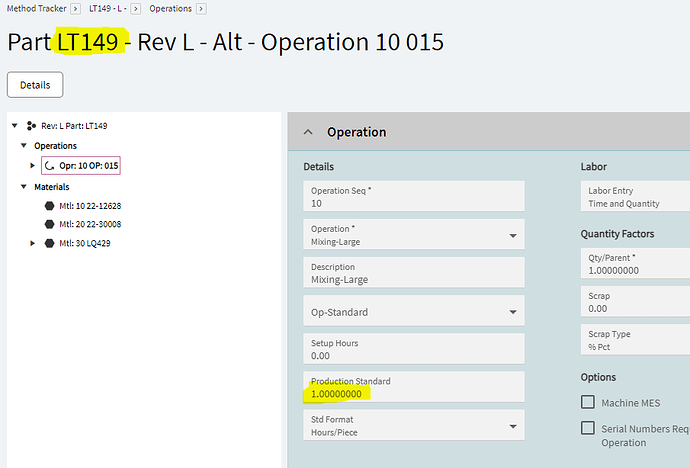The width and height of the screenshot is (690, 468).
Task: Click the Part LT149 page title
Action: tap(226, 42)
